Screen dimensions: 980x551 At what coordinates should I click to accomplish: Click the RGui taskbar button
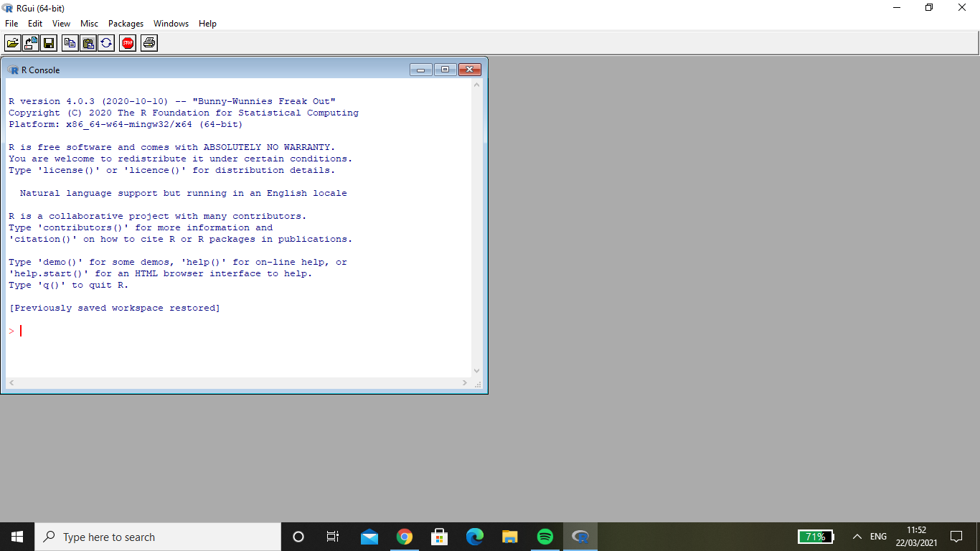580,537
